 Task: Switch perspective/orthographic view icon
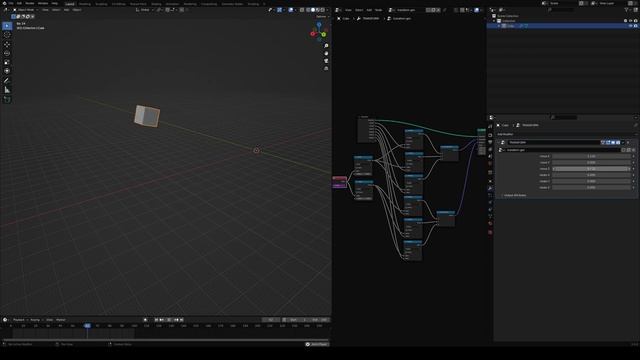[326, 69]
